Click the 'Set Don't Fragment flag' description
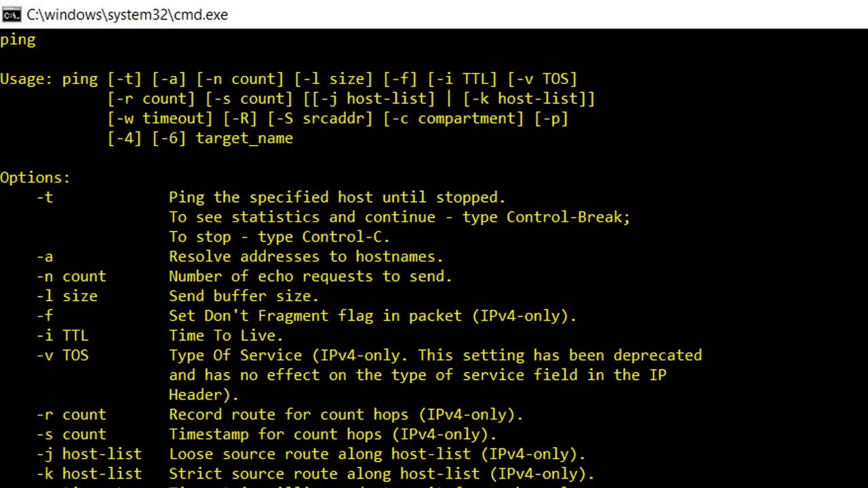This screenshot has height=488, width=868. [x=372, y=315]
